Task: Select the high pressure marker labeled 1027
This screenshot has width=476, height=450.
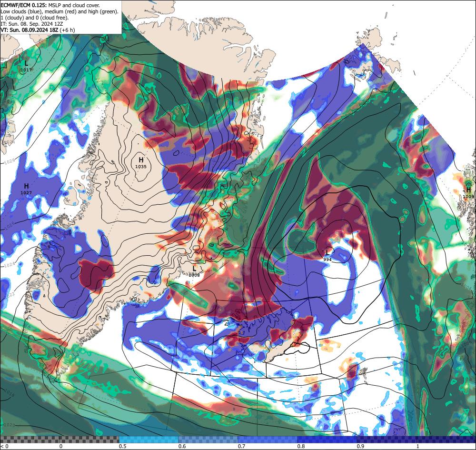Action: pyautogui.click(x=26, y=189)
